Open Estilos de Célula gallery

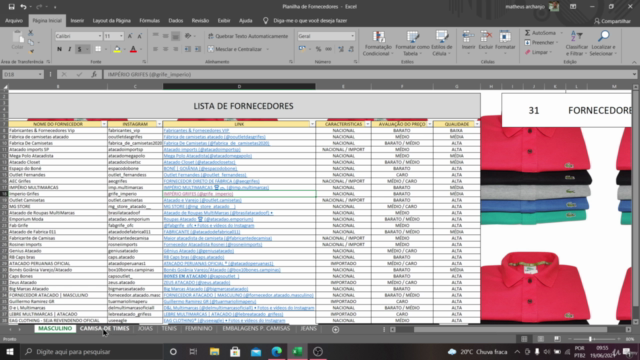coord(442,44)
